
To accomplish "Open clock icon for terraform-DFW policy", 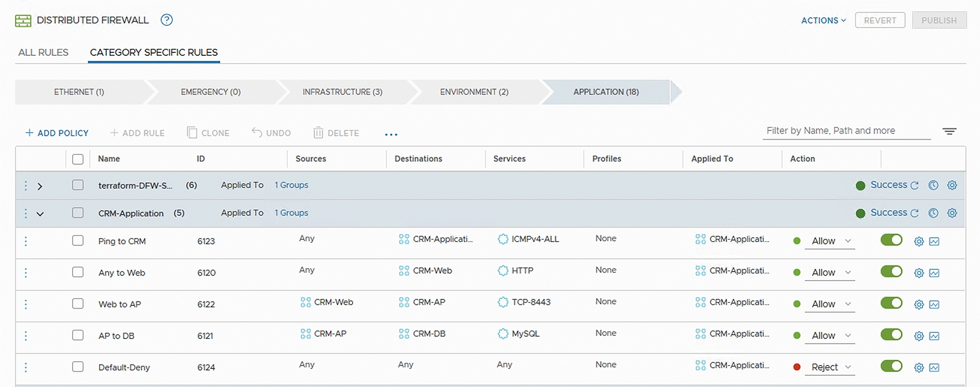I will tap(933, 185).
